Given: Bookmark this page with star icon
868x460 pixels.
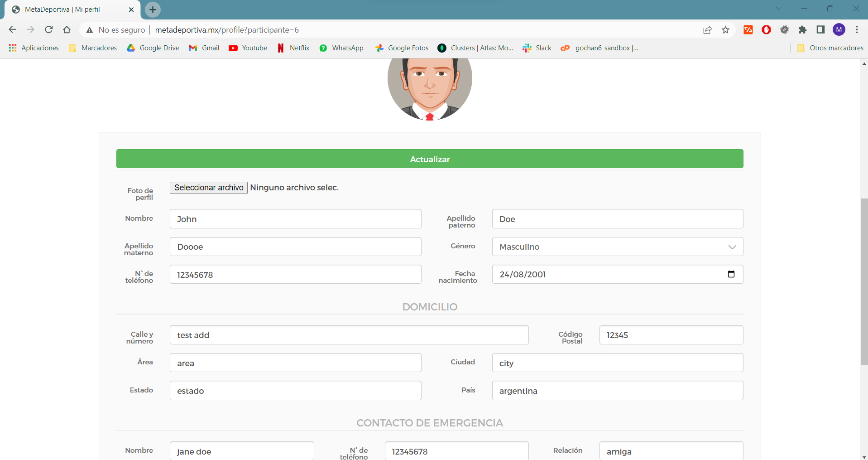Looking at the screenshot, I should 725,30.
